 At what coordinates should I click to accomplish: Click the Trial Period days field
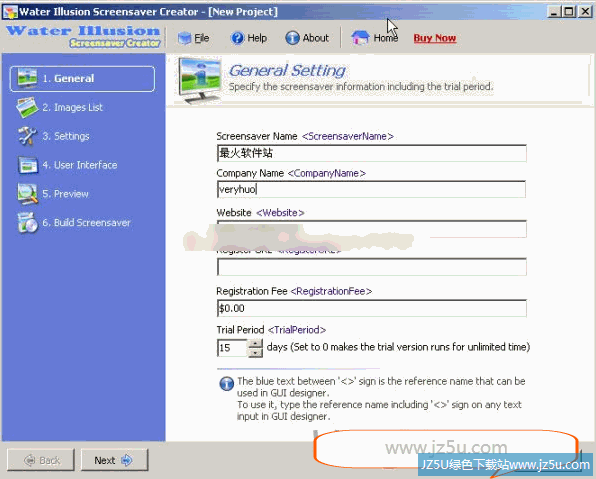click(x=232, y=348)
